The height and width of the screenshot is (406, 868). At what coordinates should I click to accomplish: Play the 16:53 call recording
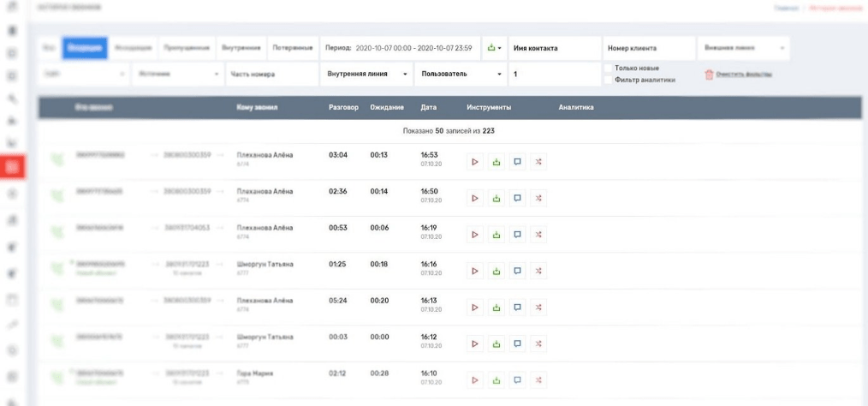(475, 162)
